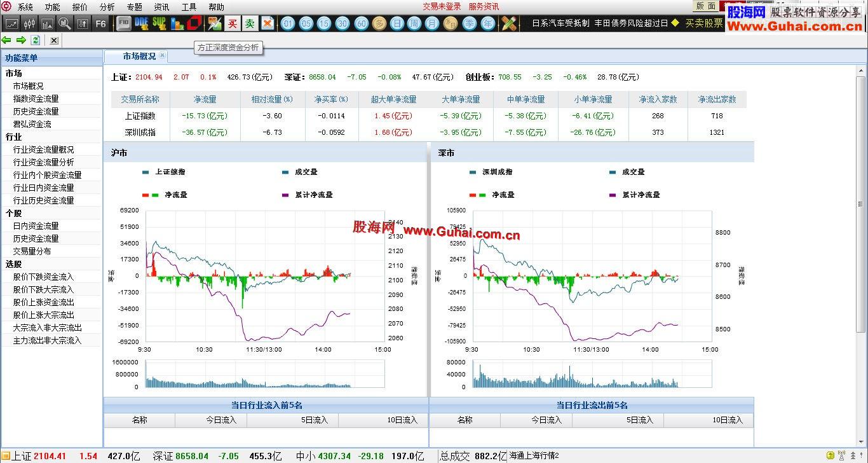Select 行业内个股资金流量

(x=48, y=175)
